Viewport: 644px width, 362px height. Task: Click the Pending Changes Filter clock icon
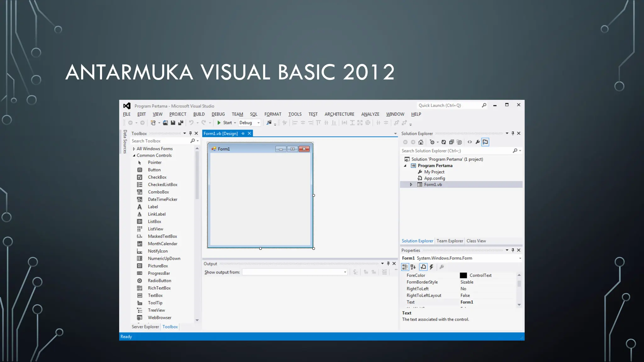click(x=432, y=142)
